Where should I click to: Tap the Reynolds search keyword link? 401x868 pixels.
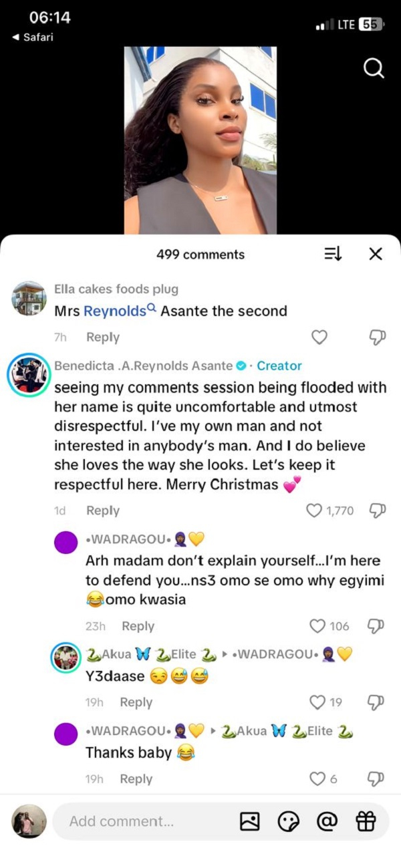click(x=120, y=311)
